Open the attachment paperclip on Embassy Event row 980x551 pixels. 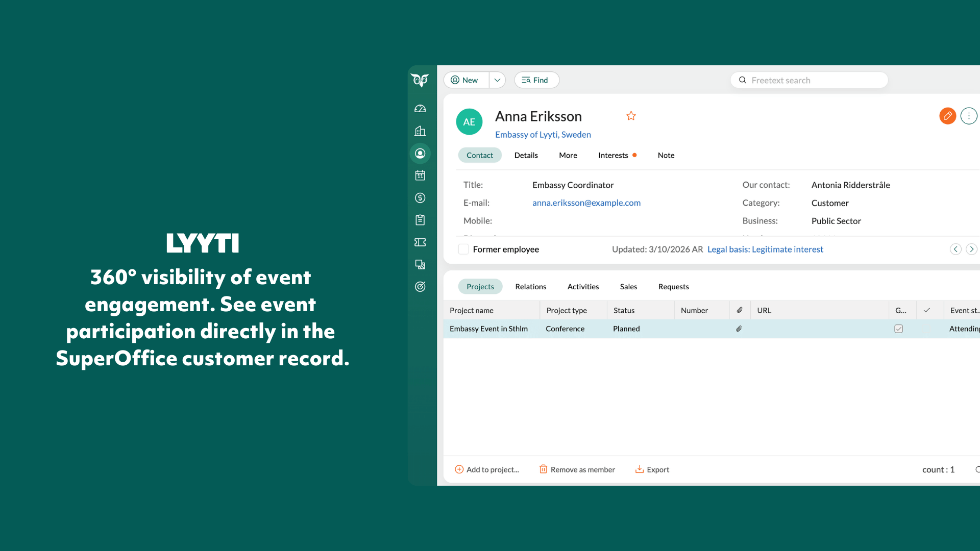[x=739, y=329]
